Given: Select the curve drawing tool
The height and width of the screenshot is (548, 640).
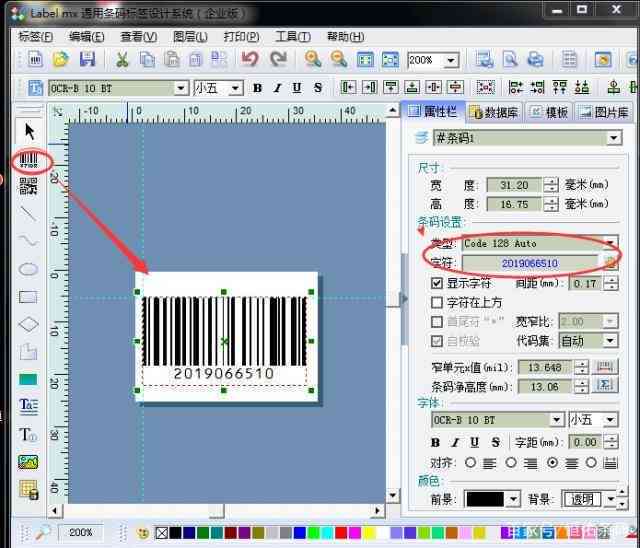Looking at the screenshot, I should tap(28, 241).
